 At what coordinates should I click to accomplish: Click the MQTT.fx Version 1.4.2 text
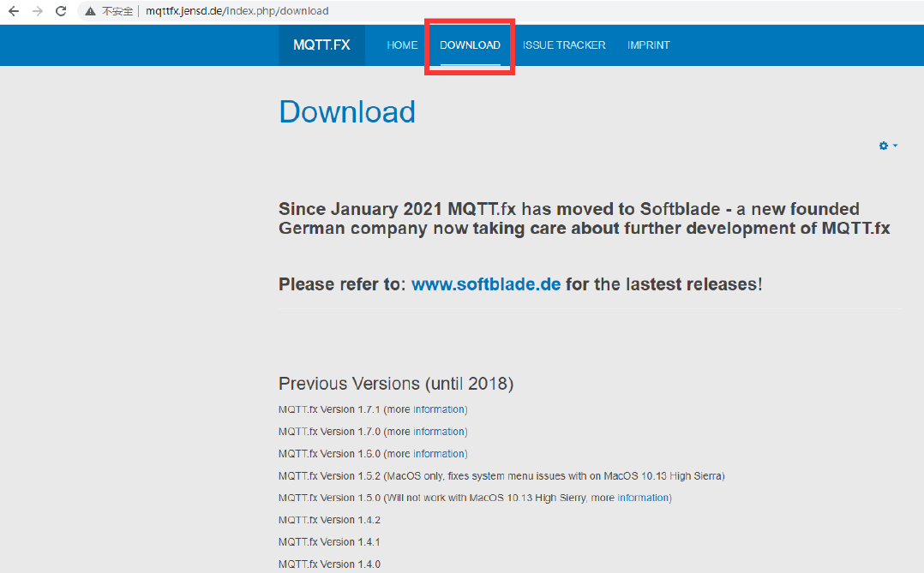(x=329, y=520)
